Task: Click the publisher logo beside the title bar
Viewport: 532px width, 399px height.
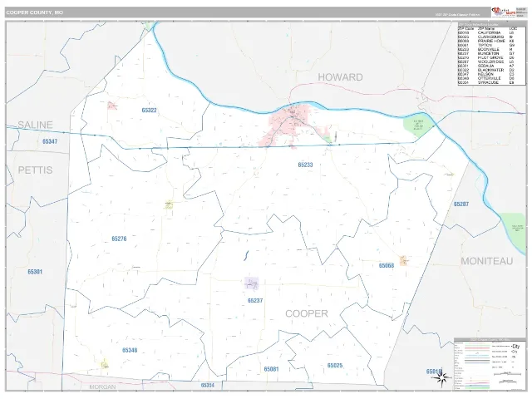Action: [503, 12]
